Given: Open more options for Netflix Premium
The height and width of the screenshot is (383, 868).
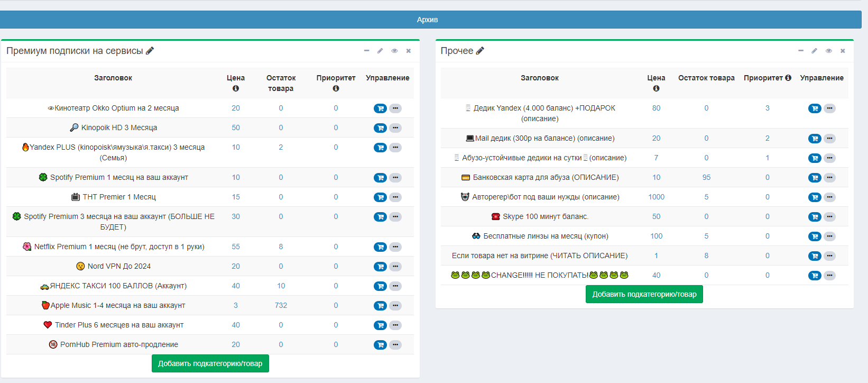Looking at the screenshot, I should pyautogui.click(x=395, y=247).
